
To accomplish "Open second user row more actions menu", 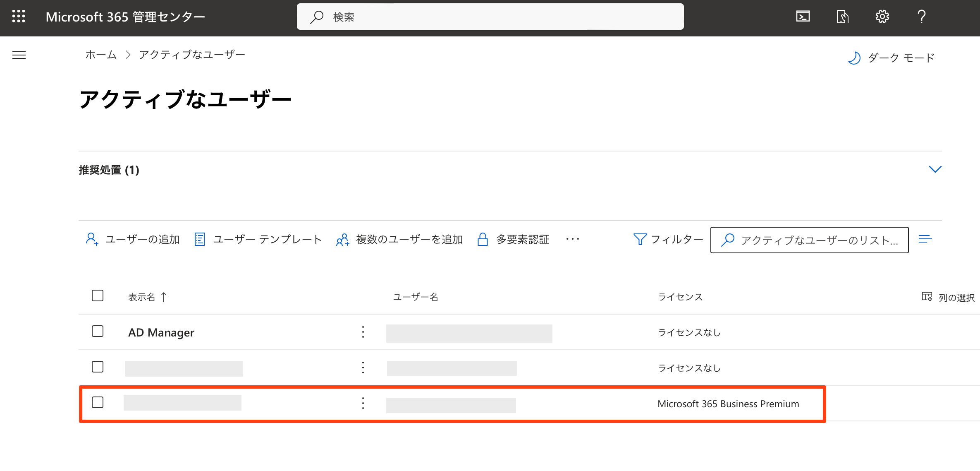I will pyautogui.click(x=363, y=368).
